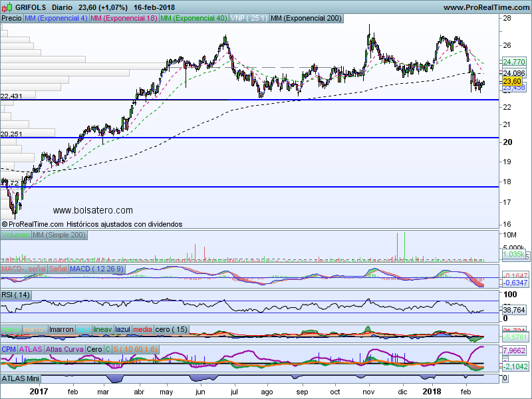The width and height of the screenshot is (532, 399).
Task: Click the ATLAS Mini panel label
Action: click(x=22, y=378)
